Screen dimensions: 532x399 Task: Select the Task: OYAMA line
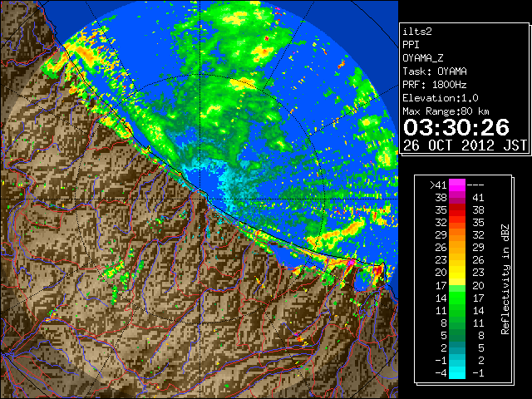[x=435, y=71]
